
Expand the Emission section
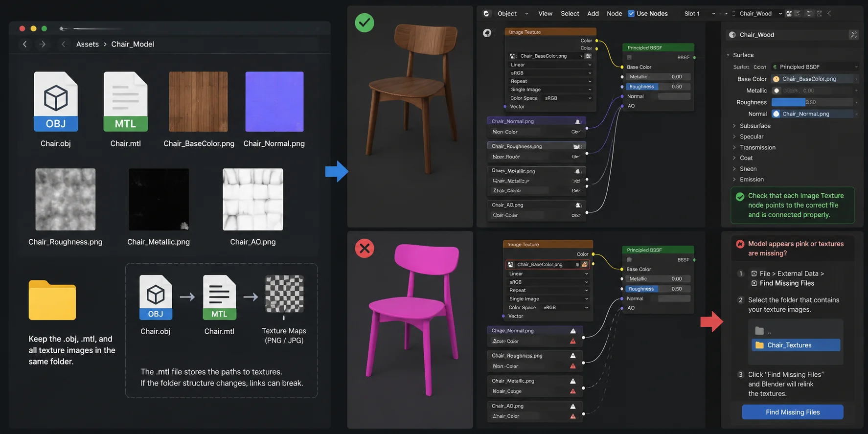click(x=748, y=180)
